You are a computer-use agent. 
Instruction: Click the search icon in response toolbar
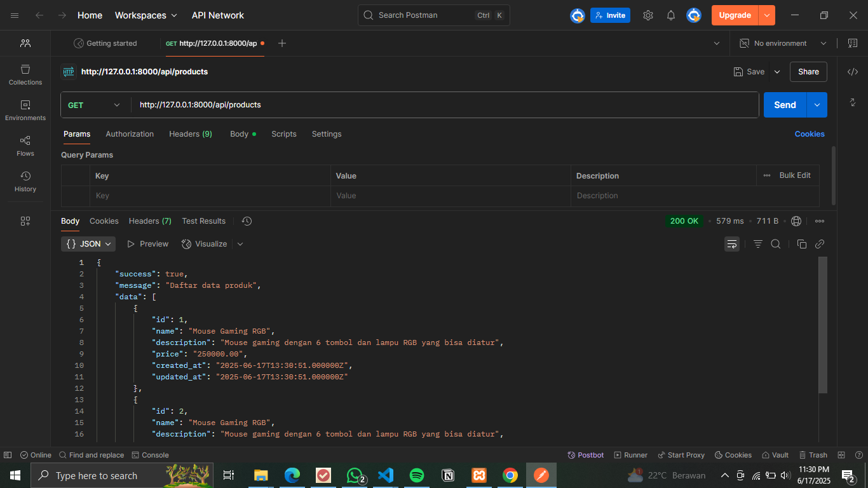[x=776, y=244]
